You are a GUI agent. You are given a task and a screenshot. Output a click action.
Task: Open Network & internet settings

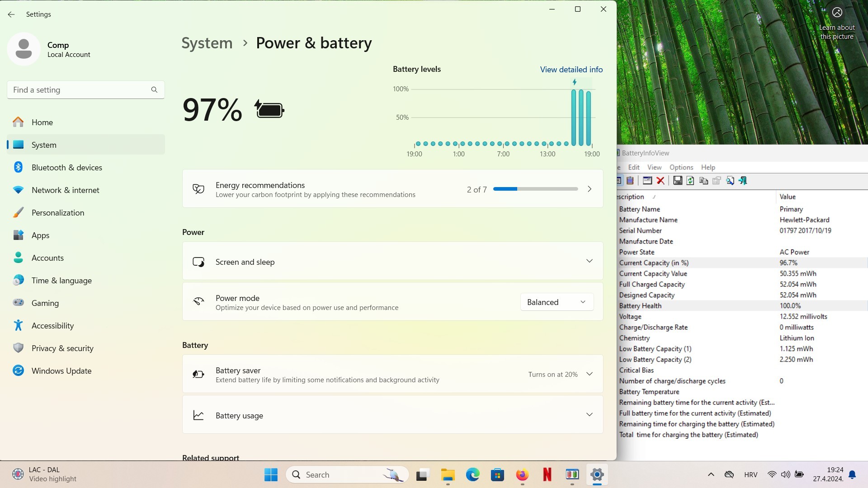pyautogui.click(x=86, y=190)
